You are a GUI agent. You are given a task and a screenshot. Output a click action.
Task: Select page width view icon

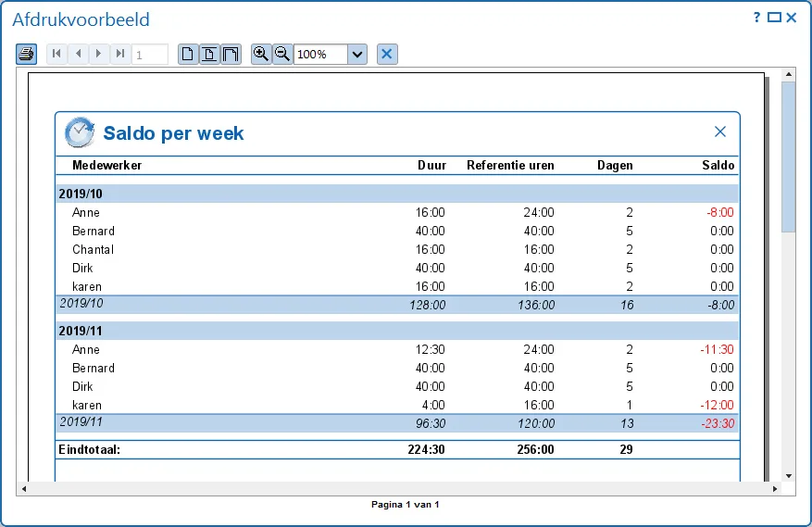point(209,54)
